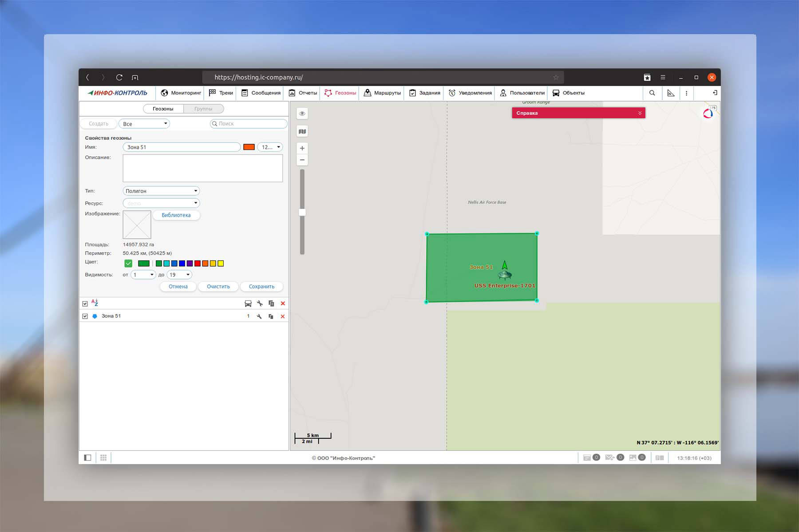Click the red delete icon for Зона 51

coord(283,316)
